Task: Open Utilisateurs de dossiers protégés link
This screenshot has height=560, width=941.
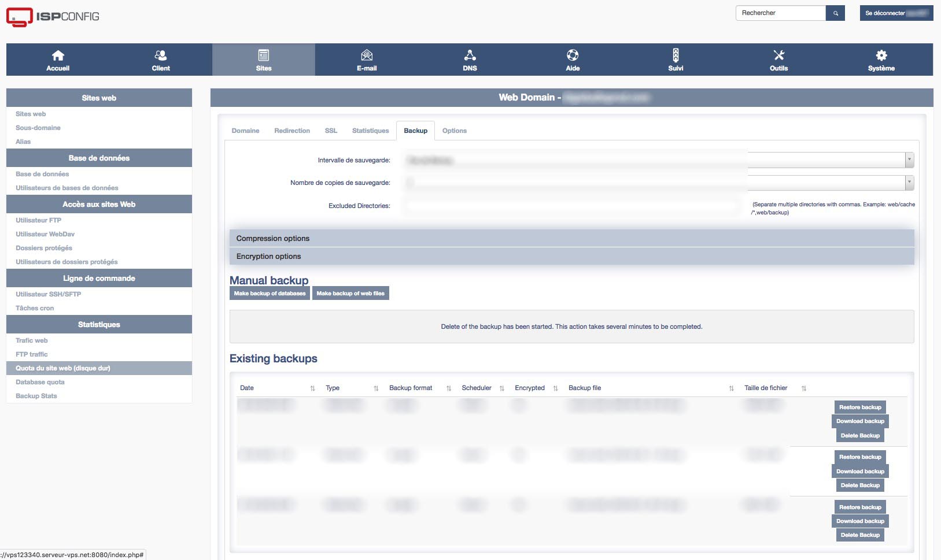Action: (67, 262)
